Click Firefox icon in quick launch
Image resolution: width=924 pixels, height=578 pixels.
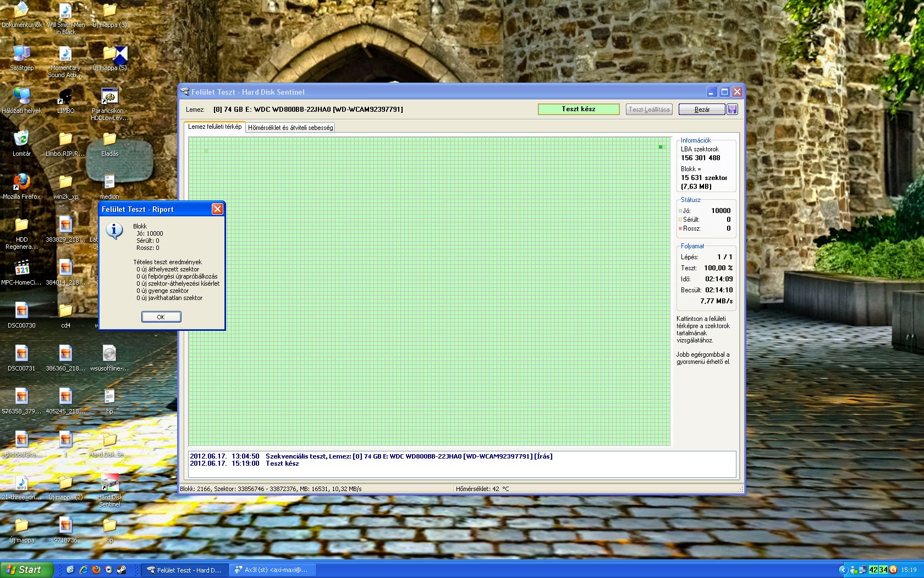[96, 570]
